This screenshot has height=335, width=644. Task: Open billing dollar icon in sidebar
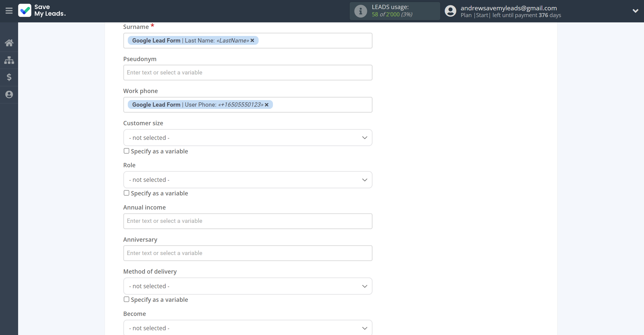coord(9,77)
